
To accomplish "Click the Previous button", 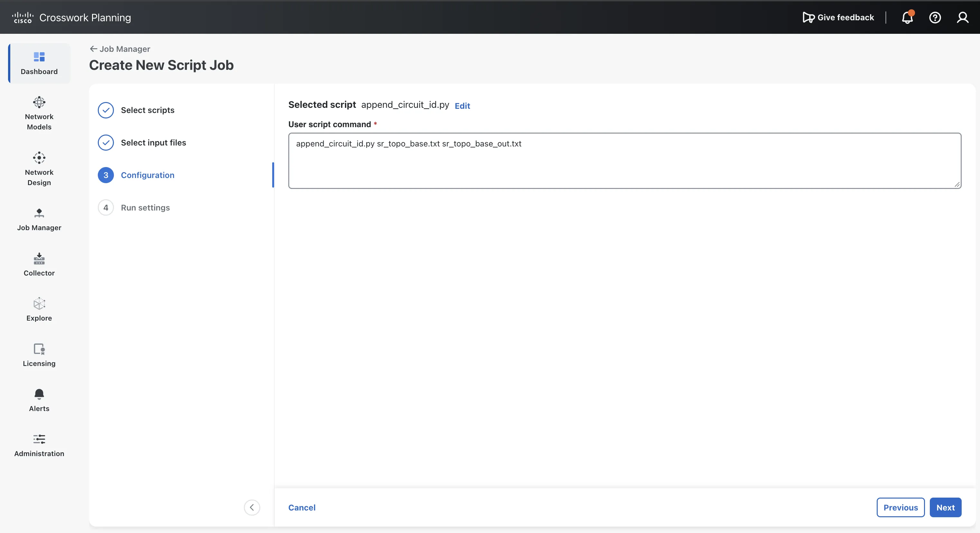I will (901, 508).
